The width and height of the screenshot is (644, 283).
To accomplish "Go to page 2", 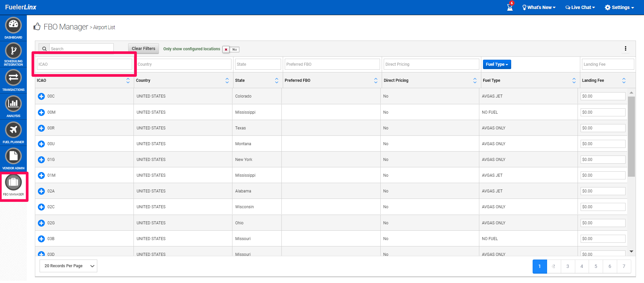I will (x=554, y=266).
